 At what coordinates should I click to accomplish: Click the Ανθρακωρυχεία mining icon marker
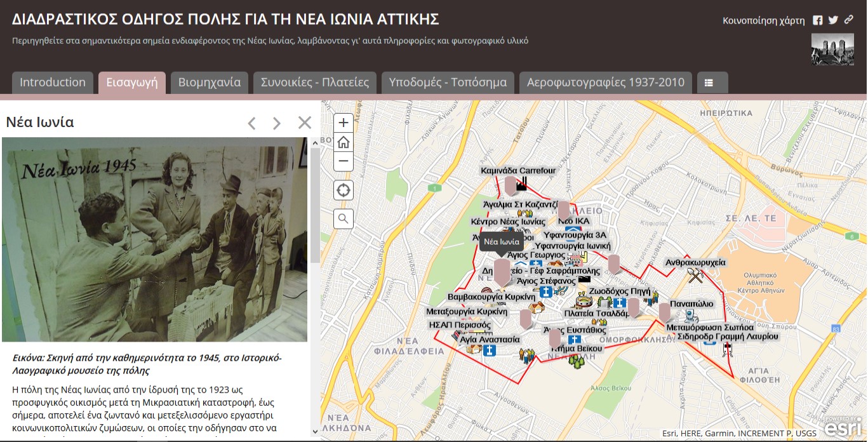[x=696, y=276]
